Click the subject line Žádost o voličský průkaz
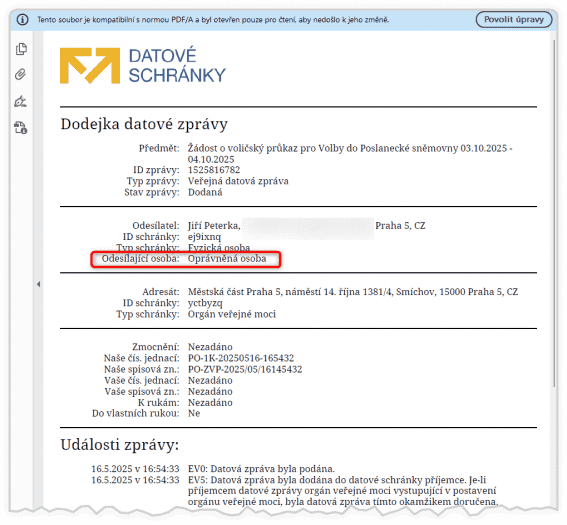567x525 pixels. pos(350,154)
